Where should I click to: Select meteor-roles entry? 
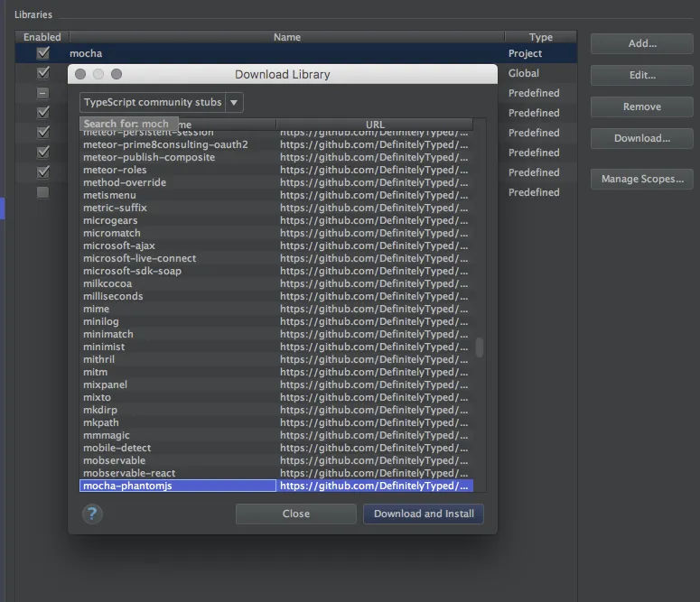click(178, 170)
